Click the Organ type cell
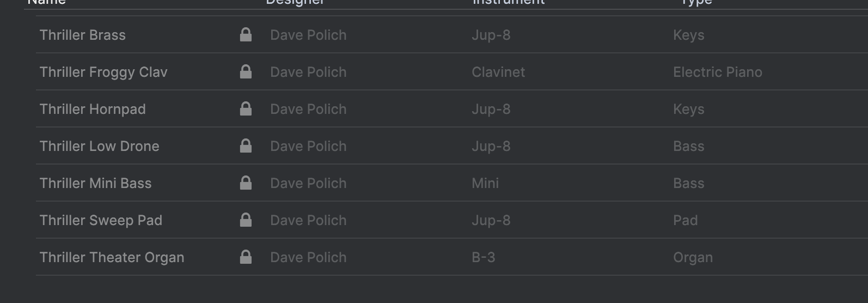The height and width of the screenshot is (303, 868). (x=693, y=258)
